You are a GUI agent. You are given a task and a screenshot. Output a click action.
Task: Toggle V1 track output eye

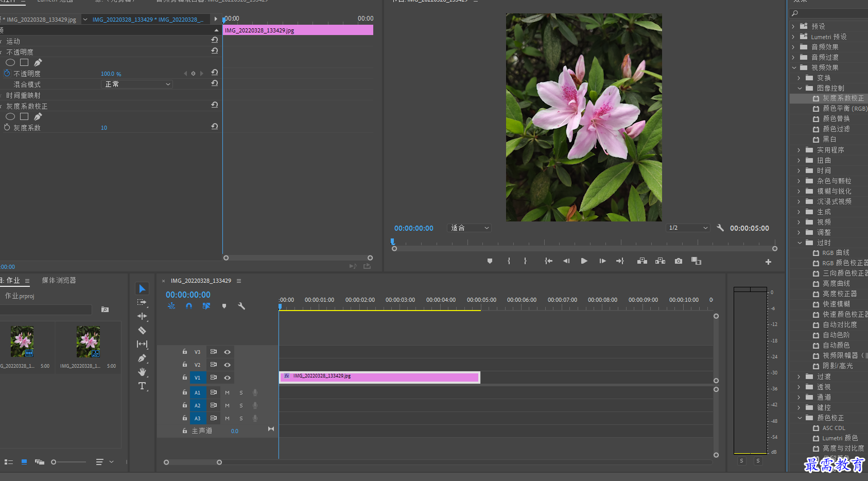point(227,377)
